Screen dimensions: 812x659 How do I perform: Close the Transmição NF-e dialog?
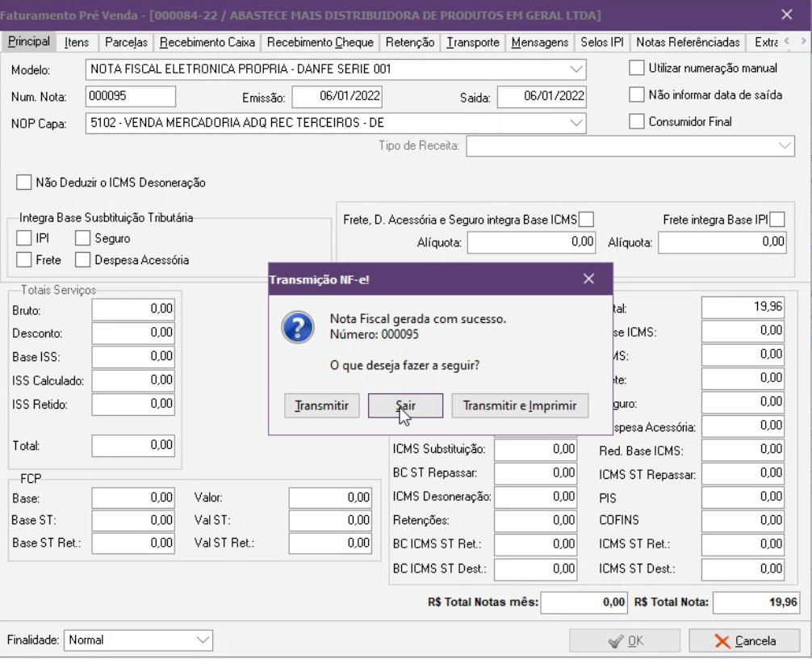tap(588, 279)
